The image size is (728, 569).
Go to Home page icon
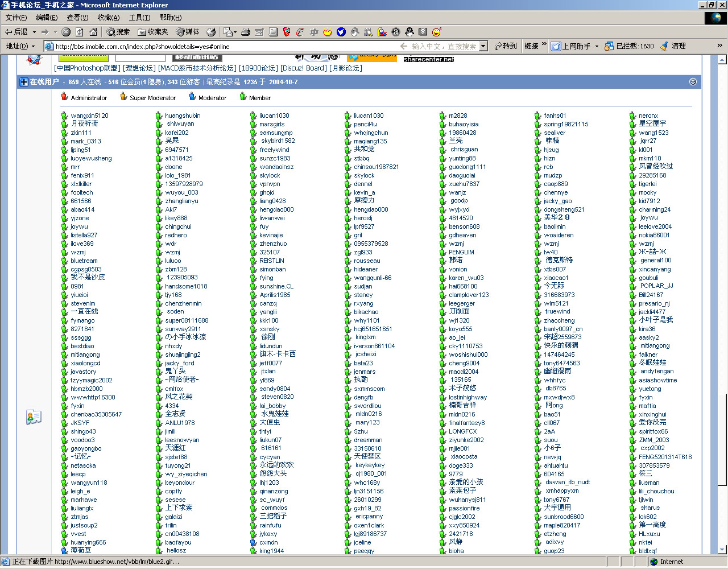point(93,32)
